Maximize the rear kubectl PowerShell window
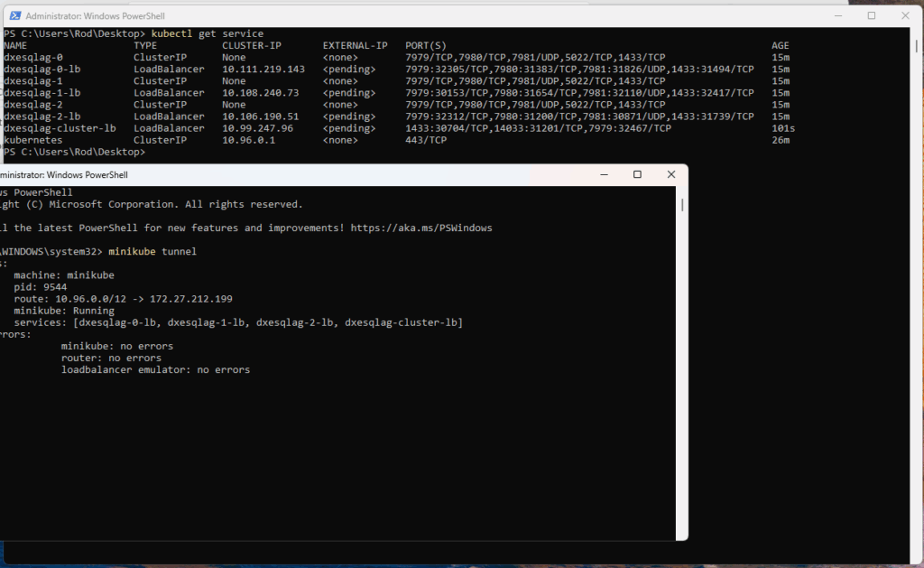Image resolution: width=924 pixels, height=568 pixels. pos(872,15)
